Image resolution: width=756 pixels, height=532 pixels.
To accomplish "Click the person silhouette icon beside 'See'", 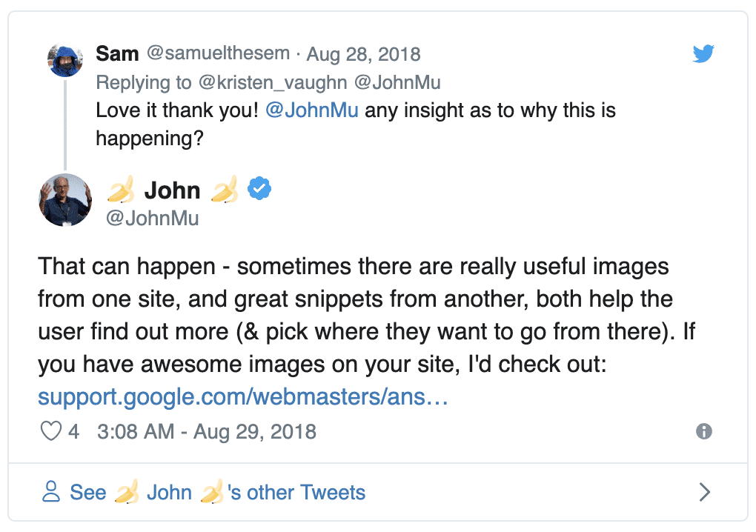I will click(50, 492).
